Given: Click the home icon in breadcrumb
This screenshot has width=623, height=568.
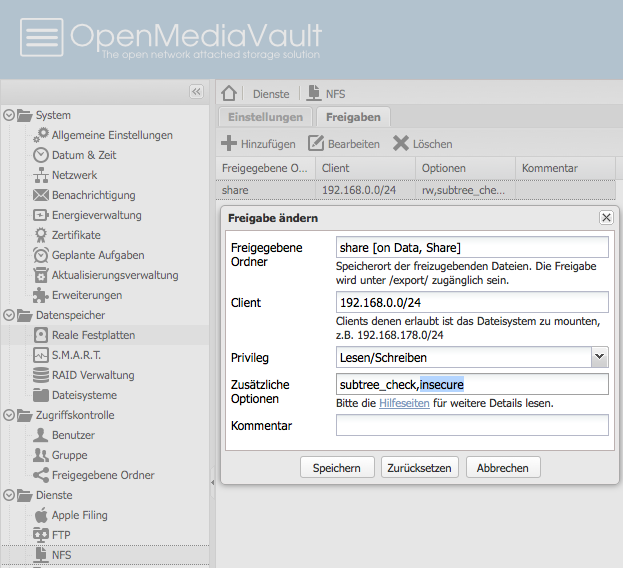Looking at the screenshot, I should pos(229,93).
